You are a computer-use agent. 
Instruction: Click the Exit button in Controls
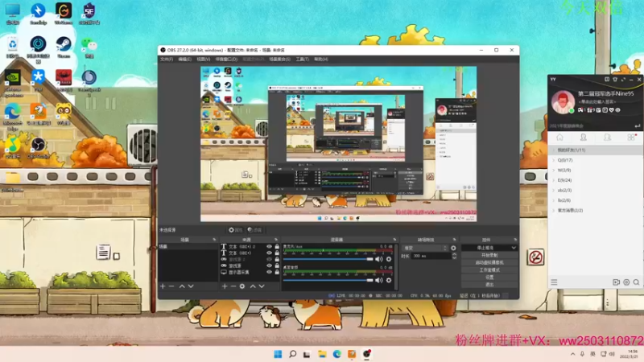[489, 285]
